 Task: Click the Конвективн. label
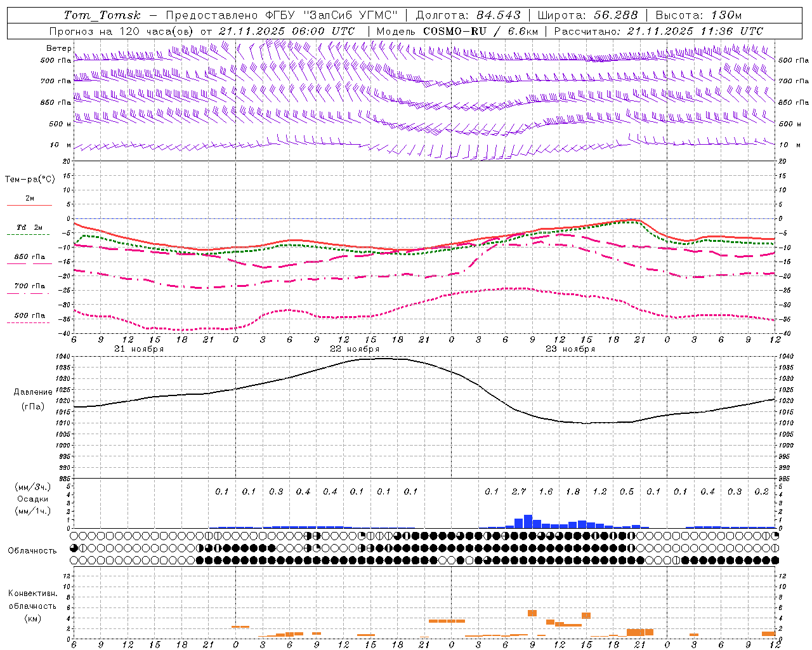(x=32, y=594)
